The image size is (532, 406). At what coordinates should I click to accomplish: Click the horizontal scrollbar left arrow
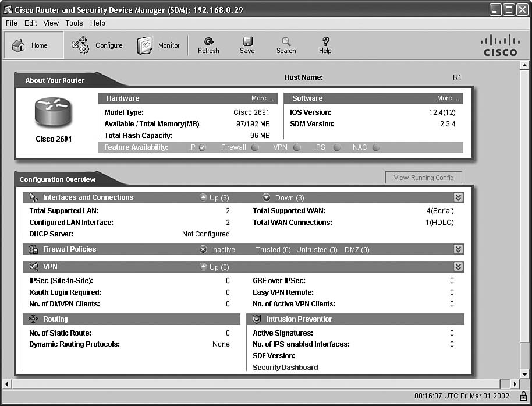pos(7,384)
